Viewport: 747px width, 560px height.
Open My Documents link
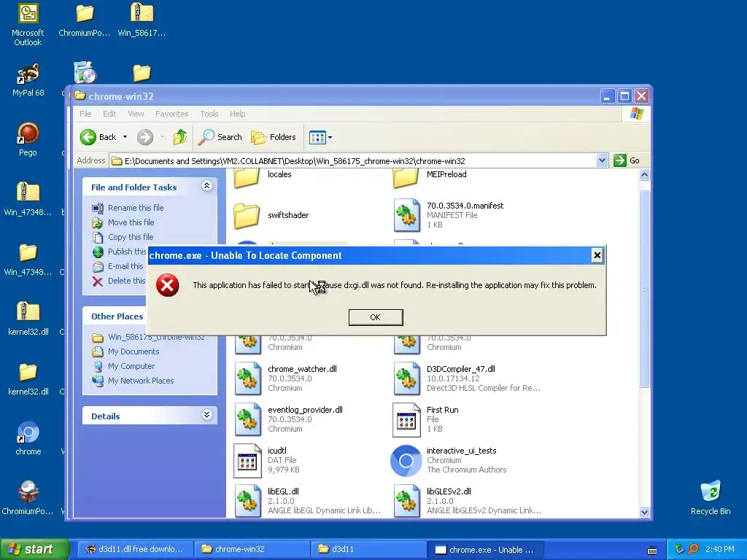click(x=133, y=351)
